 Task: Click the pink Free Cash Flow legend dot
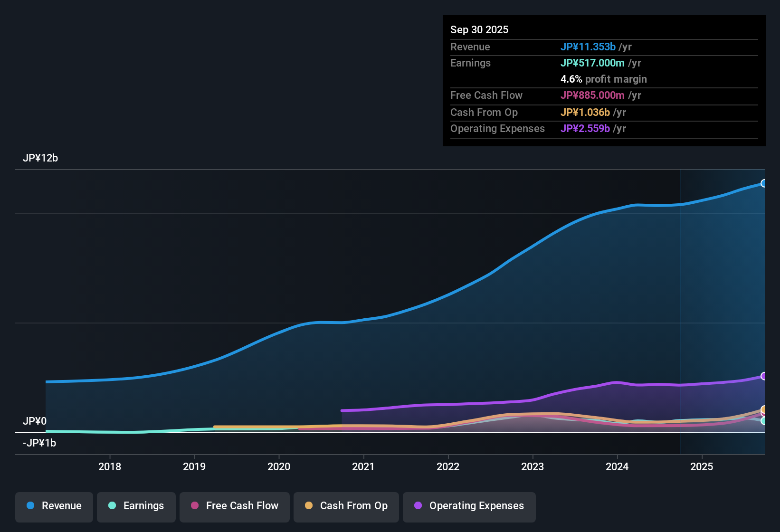(194, 506)
